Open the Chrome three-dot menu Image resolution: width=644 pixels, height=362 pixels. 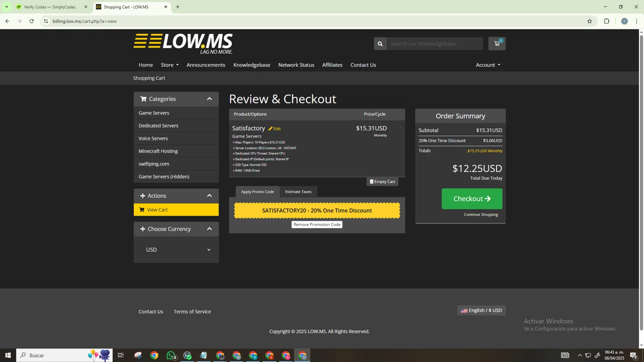637,21
